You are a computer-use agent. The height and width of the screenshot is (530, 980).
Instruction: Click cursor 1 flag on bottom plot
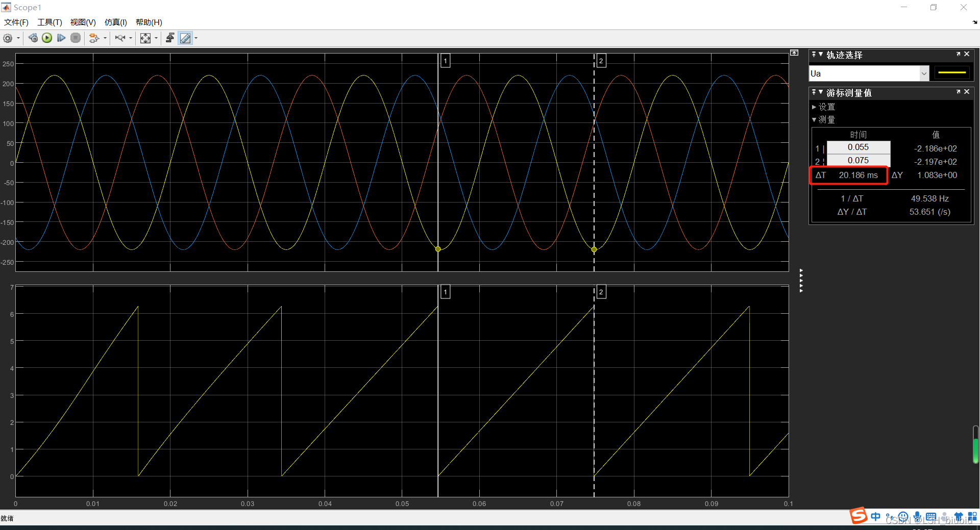(445, 292)
